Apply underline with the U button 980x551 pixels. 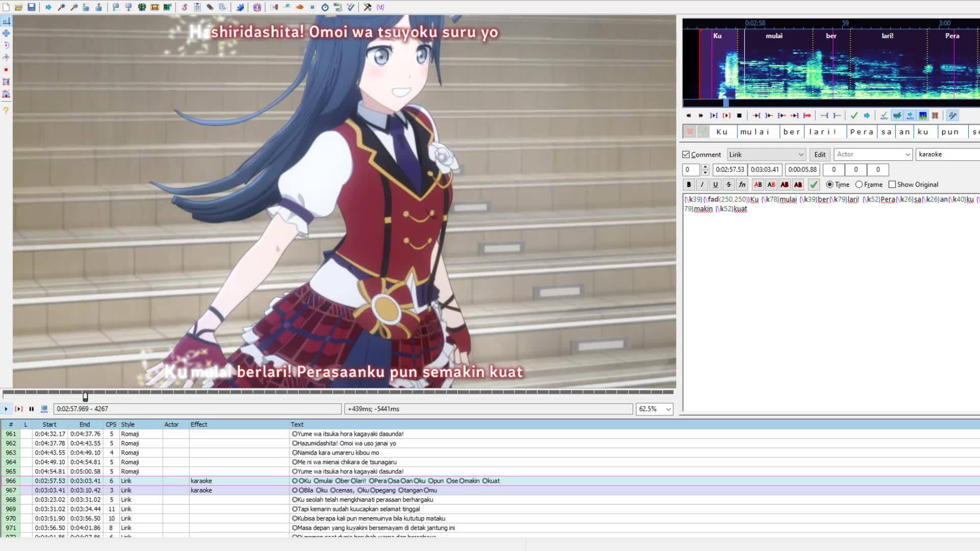pos(715,185)
